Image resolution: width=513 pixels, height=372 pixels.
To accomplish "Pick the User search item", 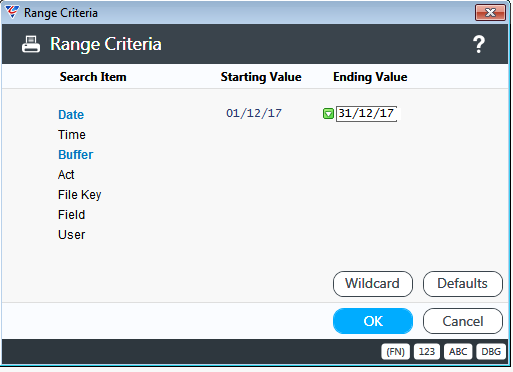I will point(72,235).
